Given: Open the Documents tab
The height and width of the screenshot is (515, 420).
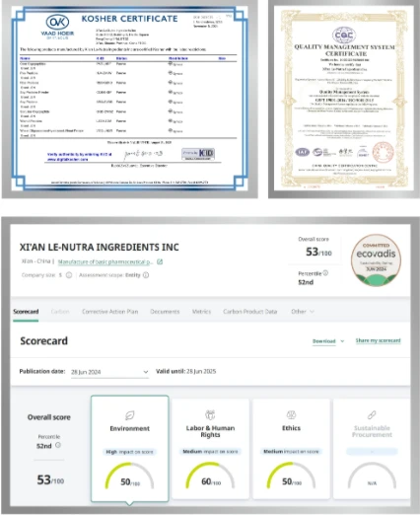Looking at the screenshot, I should click(x=165, y=312).
